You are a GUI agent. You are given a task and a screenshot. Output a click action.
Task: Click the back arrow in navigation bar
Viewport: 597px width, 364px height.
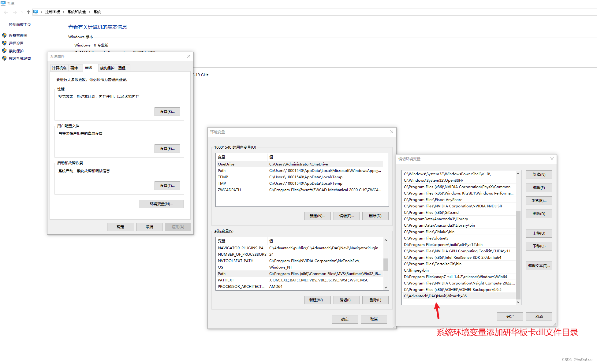(6, 12)
